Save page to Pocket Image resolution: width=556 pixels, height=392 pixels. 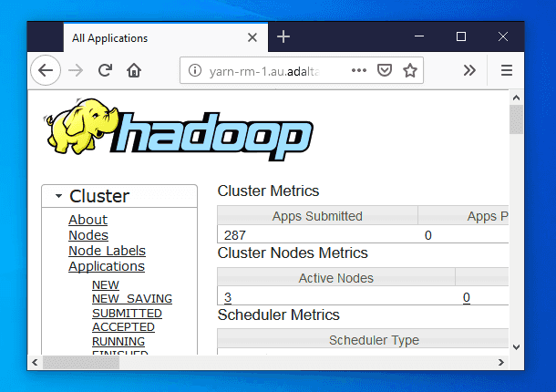(x=385, y=70)
